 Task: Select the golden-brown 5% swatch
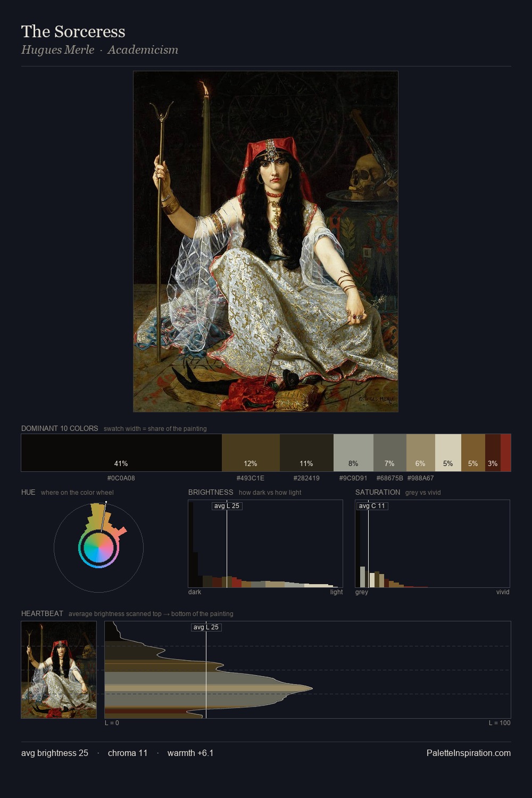pyautogui.click(x=473, y=453)
